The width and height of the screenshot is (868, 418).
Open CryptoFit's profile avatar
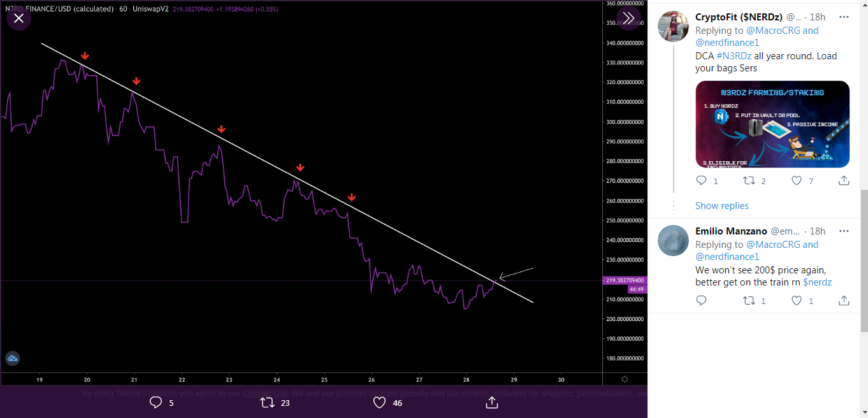[673, 26]
